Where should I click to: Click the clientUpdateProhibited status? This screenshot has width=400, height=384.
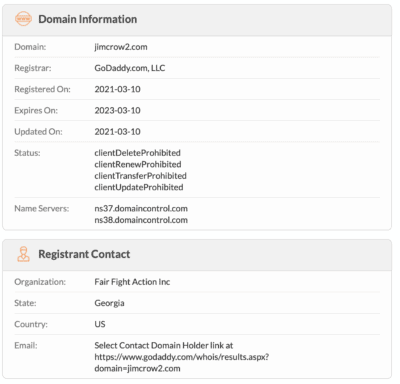tap(139, 187)
